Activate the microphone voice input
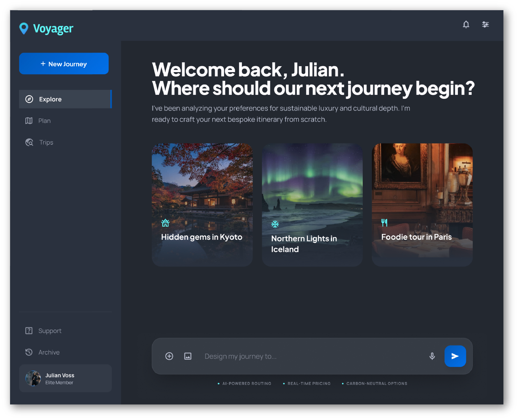The image size is (519, 420). click(x=432, y=356)
